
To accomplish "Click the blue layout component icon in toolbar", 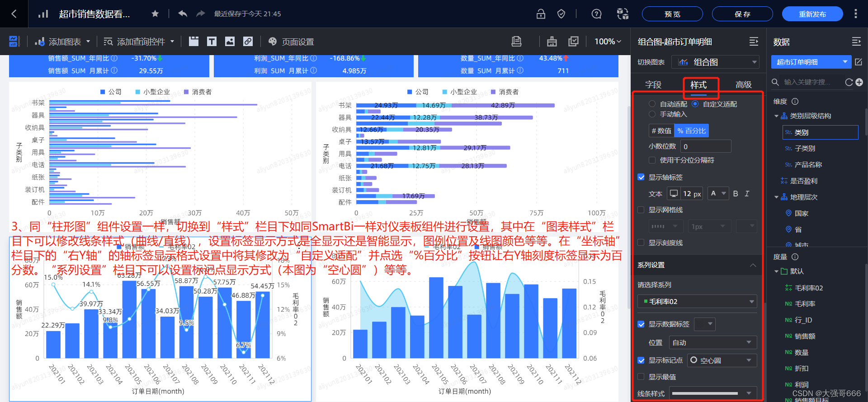I will point(14,42).
